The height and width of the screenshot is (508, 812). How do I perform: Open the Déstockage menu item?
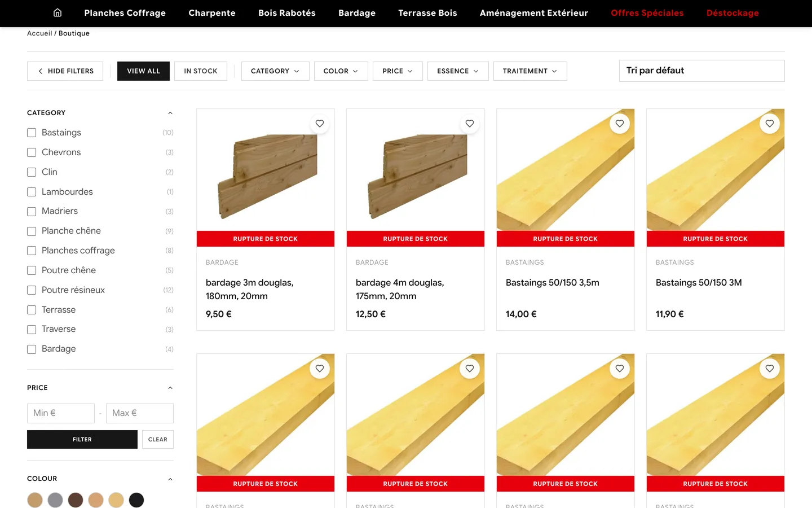tap(732, 13)
